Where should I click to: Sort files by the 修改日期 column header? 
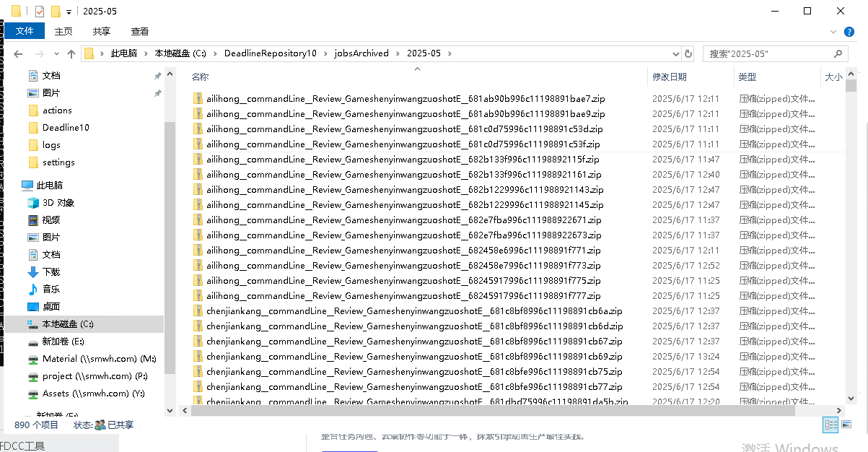point(670,77)
